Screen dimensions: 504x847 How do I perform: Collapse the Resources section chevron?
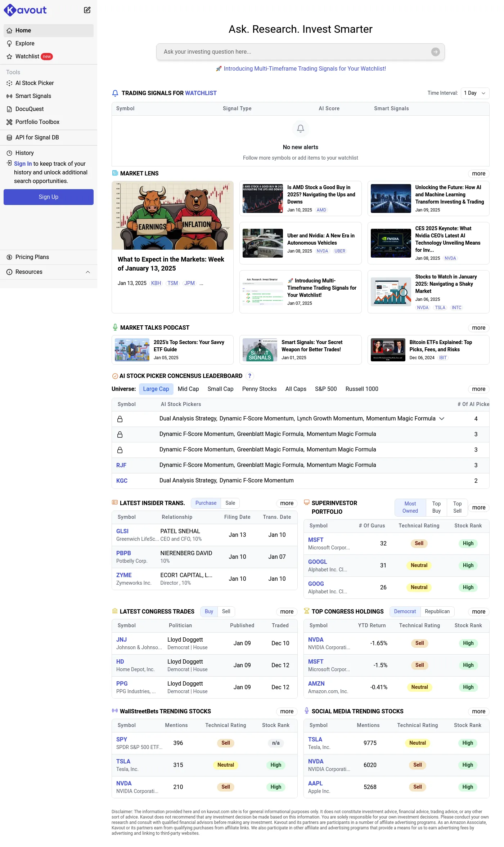point(88,272)
